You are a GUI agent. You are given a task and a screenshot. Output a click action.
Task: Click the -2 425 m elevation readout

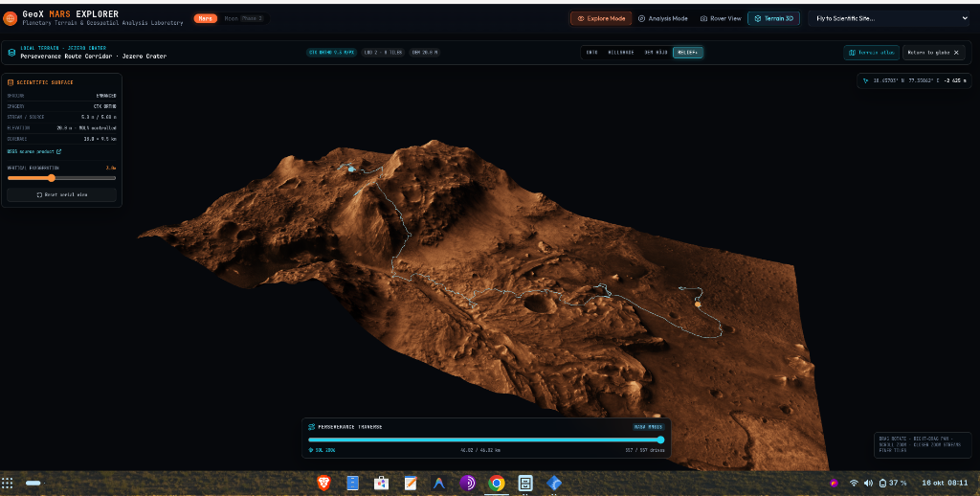pyautogui.click(x=956, y=80)
